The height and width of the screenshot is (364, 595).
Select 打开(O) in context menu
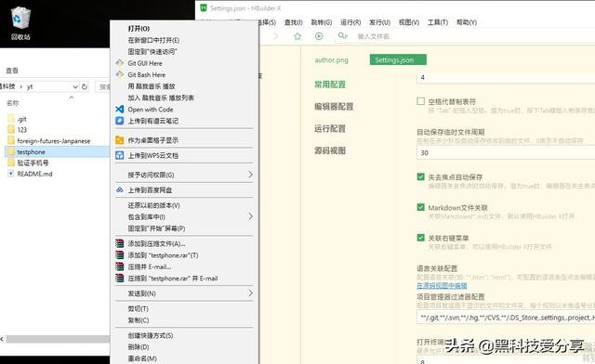click(x=139, y=29)
